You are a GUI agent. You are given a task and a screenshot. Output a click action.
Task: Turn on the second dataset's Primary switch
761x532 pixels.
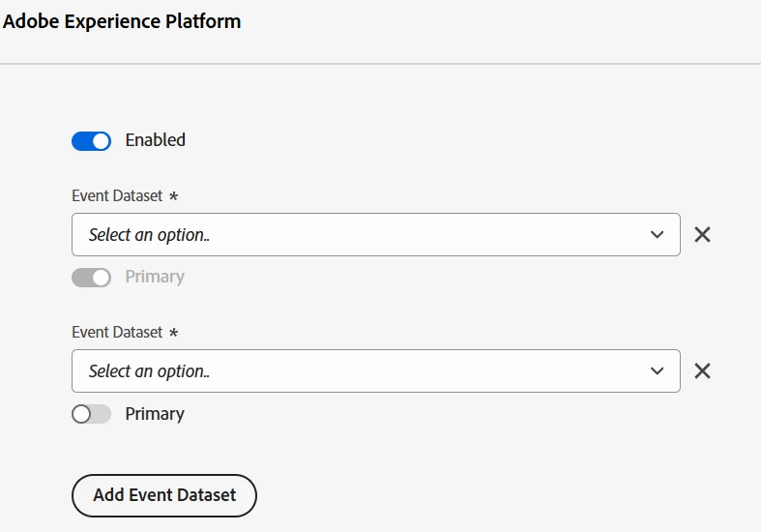(92, 414)
